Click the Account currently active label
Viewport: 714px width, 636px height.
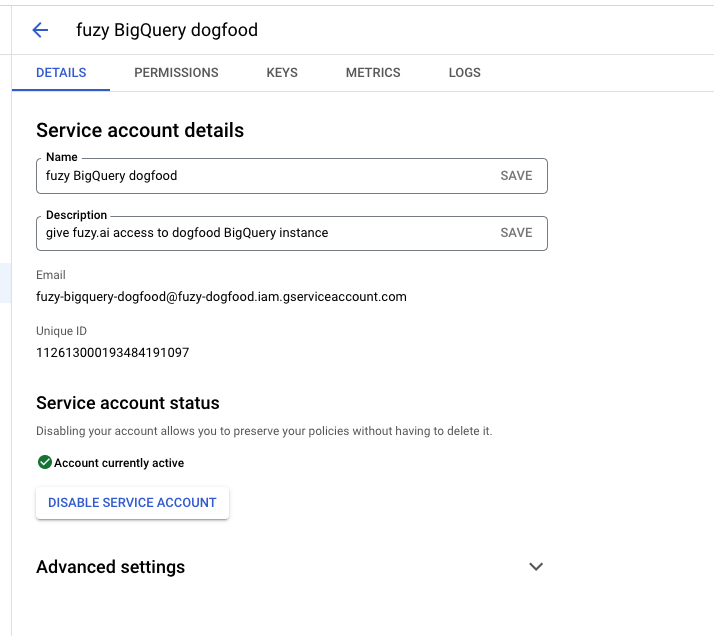119,463
